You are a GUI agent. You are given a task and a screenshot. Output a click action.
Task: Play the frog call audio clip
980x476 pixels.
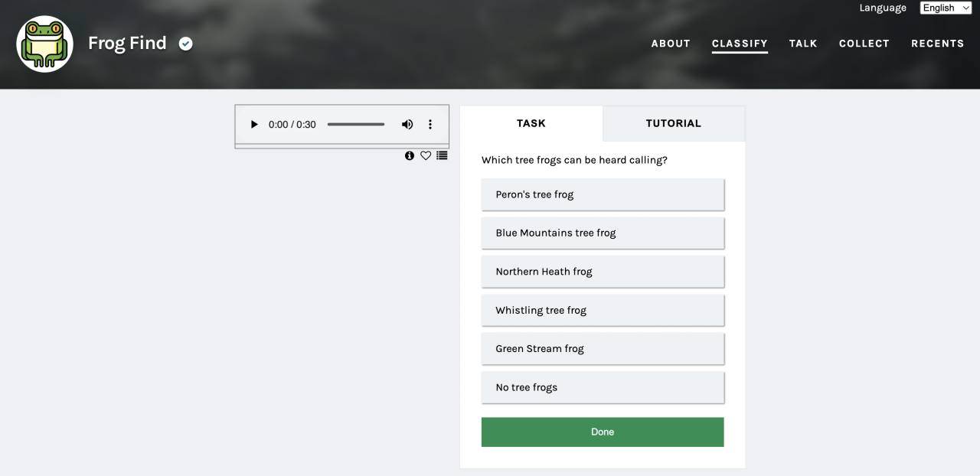point(254,125)
